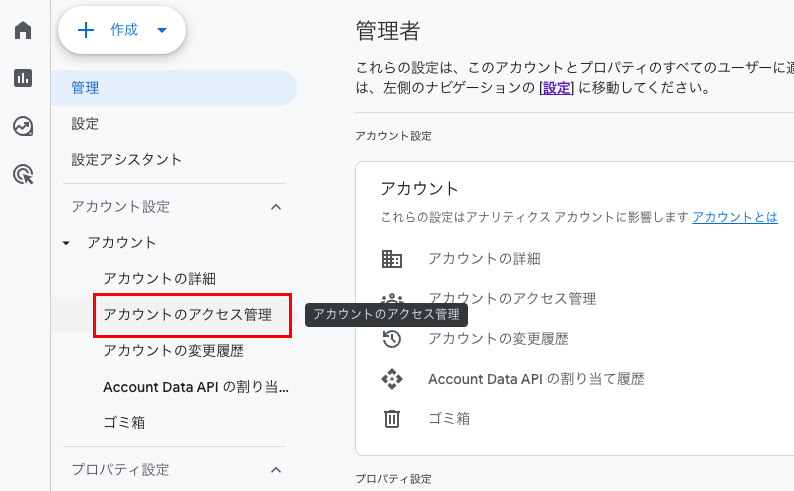Follow the アカウントとは link
Image resolution: width=794 pixels, height=491 pixels.
[735, 217]
